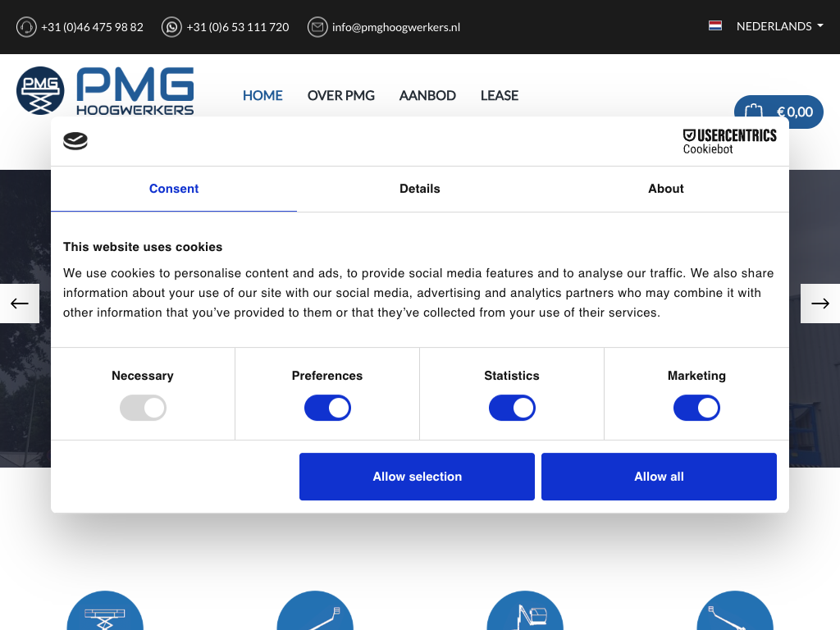The width and height of the screenshot is (840, 630).
Task: Click the headset phone icon
Action: [26, 27]
